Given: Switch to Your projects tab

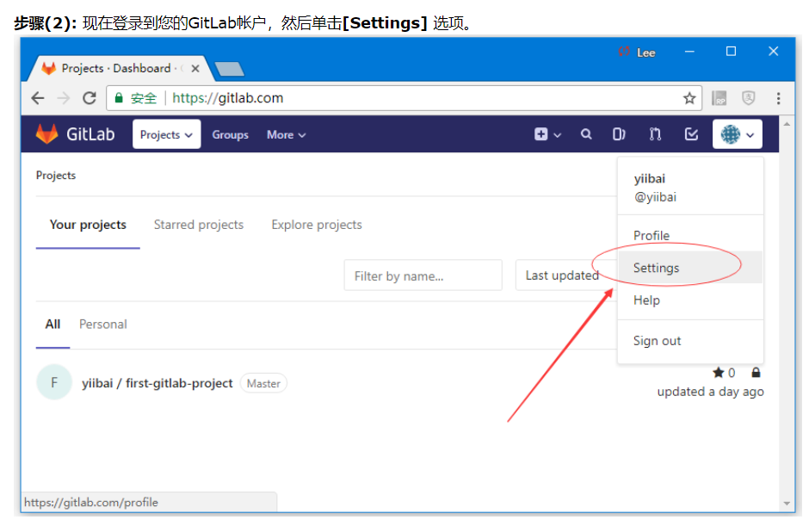Looking at the screenshot, I should 88,225.
